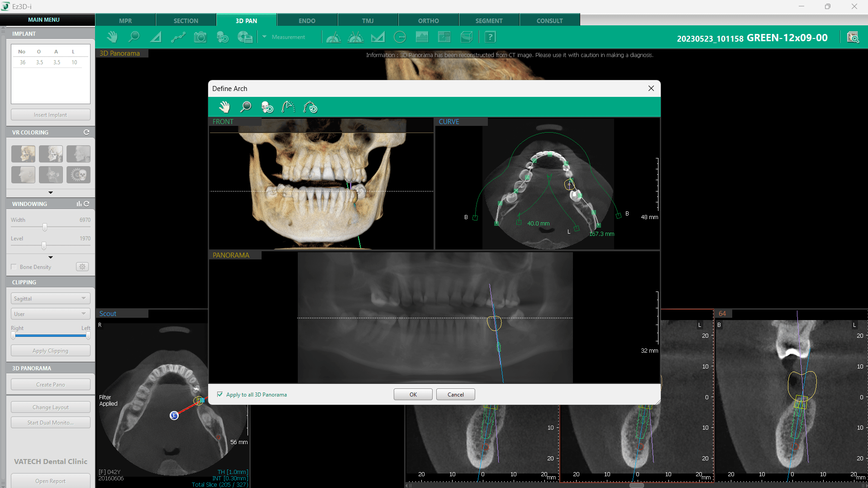The image size is (868, 488).
Task: Click the windowing Width slider handle
Action: click(45, 227)
